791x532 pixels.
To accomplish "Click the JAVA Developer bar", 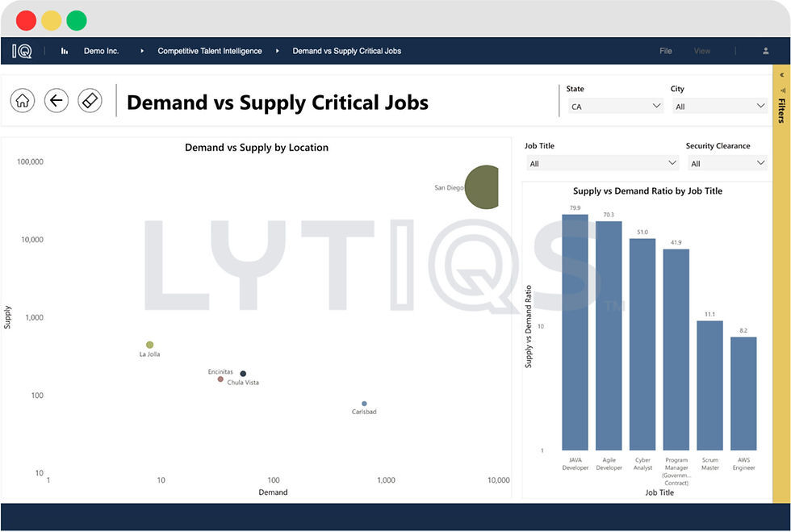I will pyautogui.click(x=575, y=332).
